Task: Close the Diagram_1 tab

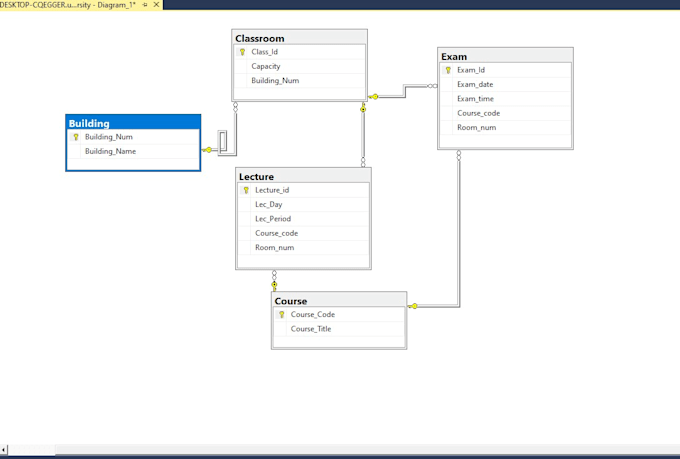Action: 159,5
